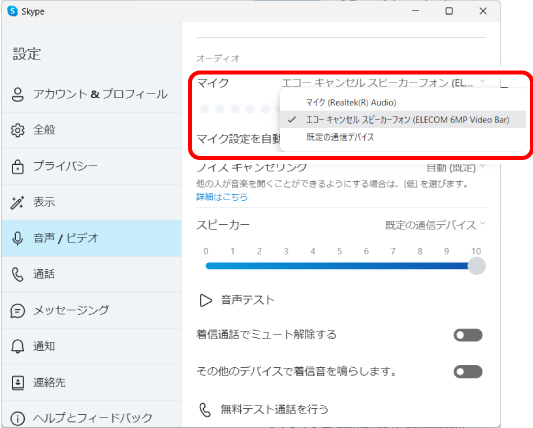Viewport: 533px width, 428px height.
Task: Open the 全般 settings section
Action: [x=92, y=130]
